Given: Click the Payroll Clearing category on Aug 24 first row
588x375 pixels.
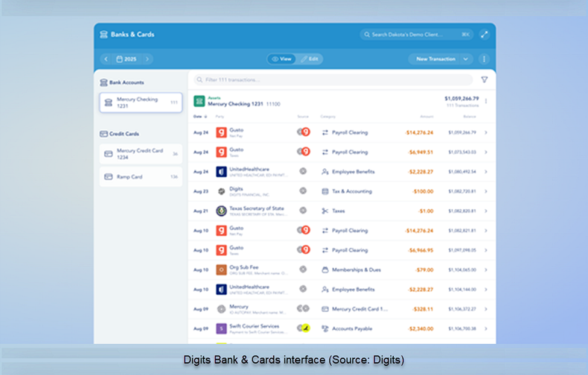Looking at the screenshot, I should click(350, 133).
